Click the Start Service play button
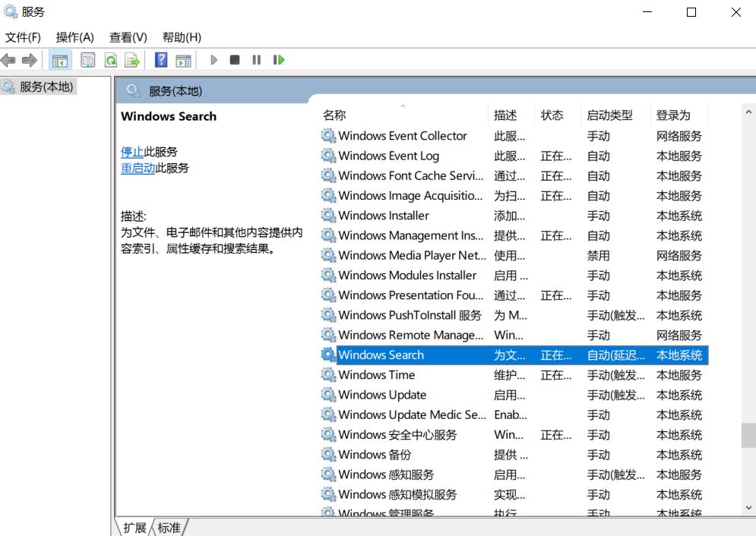 coord(214,60)
